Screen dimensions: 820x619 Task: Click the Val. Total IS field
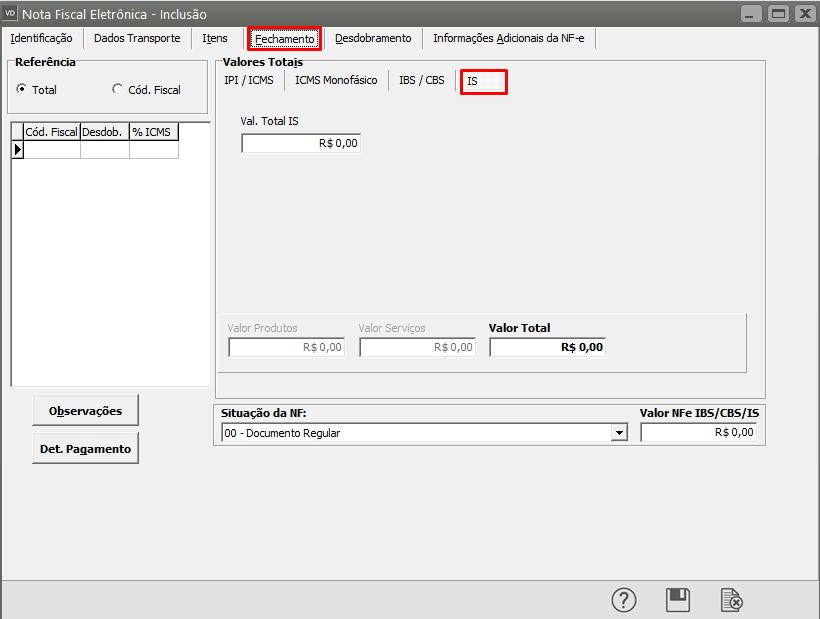point(300,143)
